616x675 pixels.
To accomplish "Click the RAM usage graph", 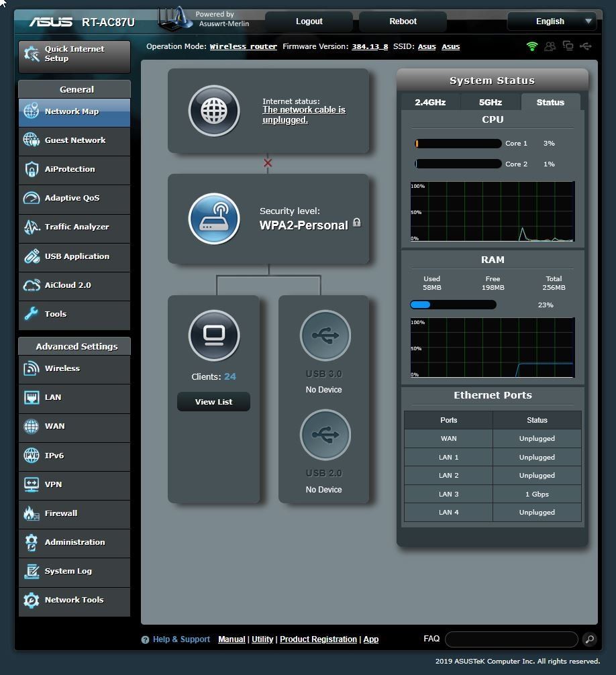I will click(493, 348).
